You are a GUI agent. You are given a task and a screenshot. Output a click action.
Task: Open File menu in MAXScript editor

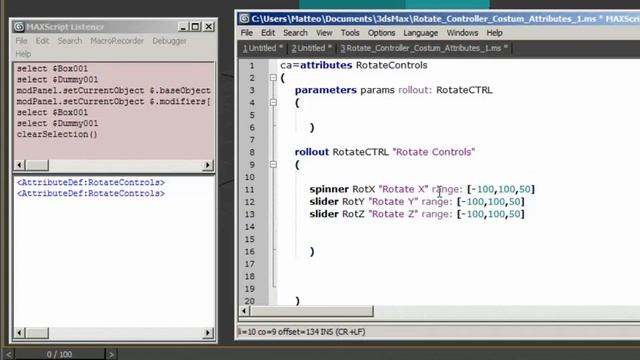(x=247, y=33)
